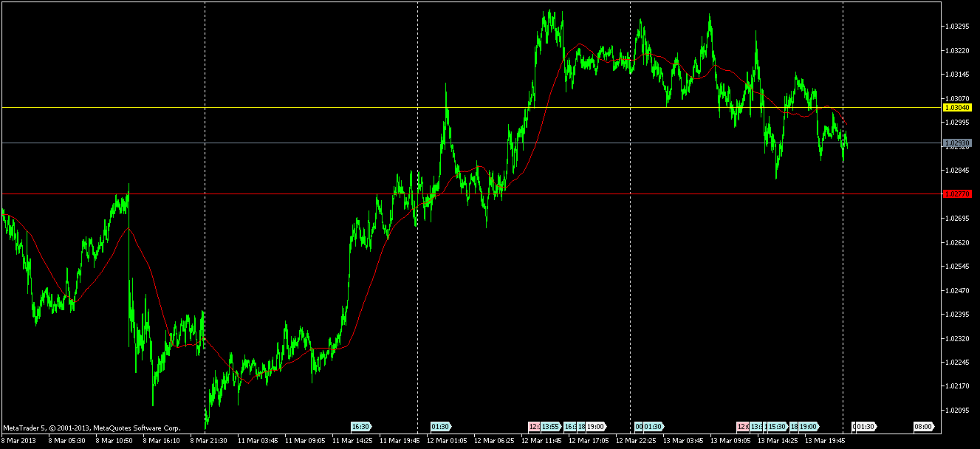This screenshot has height=449, width=980.
Task: Click the pink event flag beside 13:55
Action: [534, 426]
